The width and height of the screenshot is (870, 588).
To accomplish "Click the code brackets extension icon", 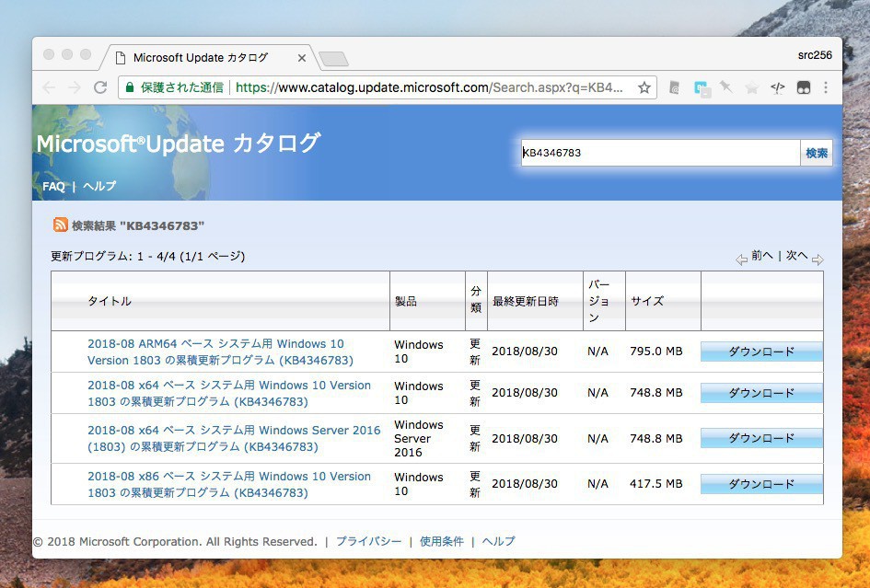I will pos(778,87).
